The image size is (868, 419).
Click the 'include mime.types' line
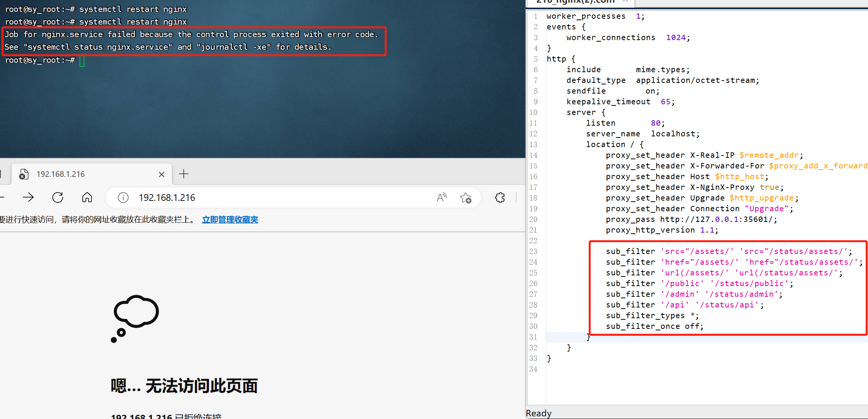click(x=628, y=70)
